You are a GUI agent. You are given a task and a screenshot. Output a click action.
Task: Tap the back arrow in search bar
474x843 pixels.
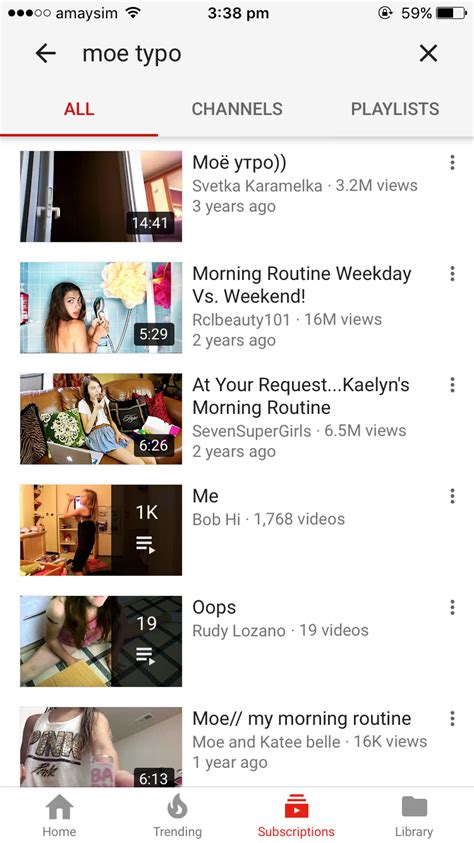coord(46,53)
